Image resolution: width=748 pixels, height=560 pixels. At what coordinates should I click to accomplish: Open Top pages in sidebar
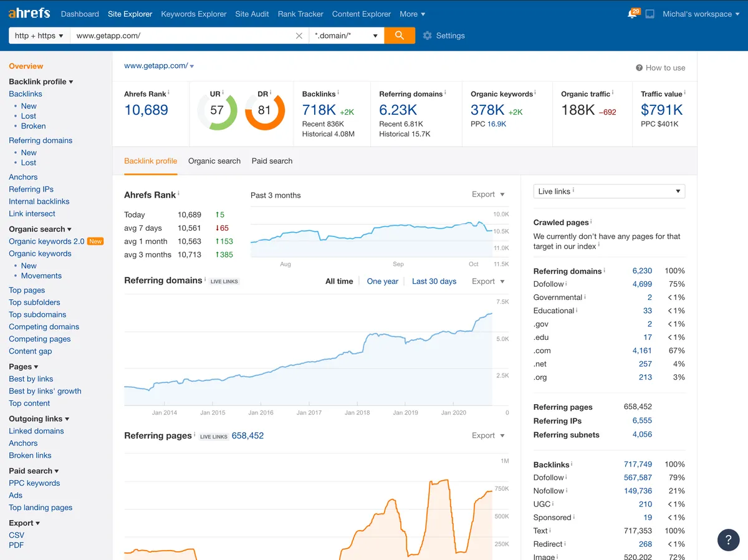coord(27,290)
